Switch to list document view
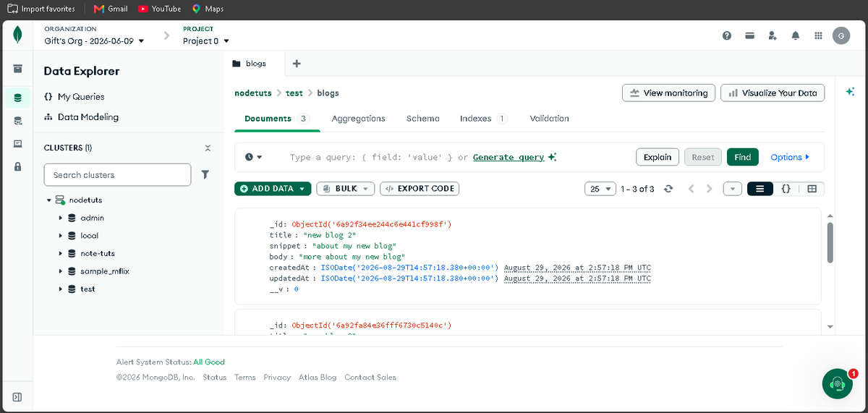The image size is (868, 413). (x=759, y=189)
